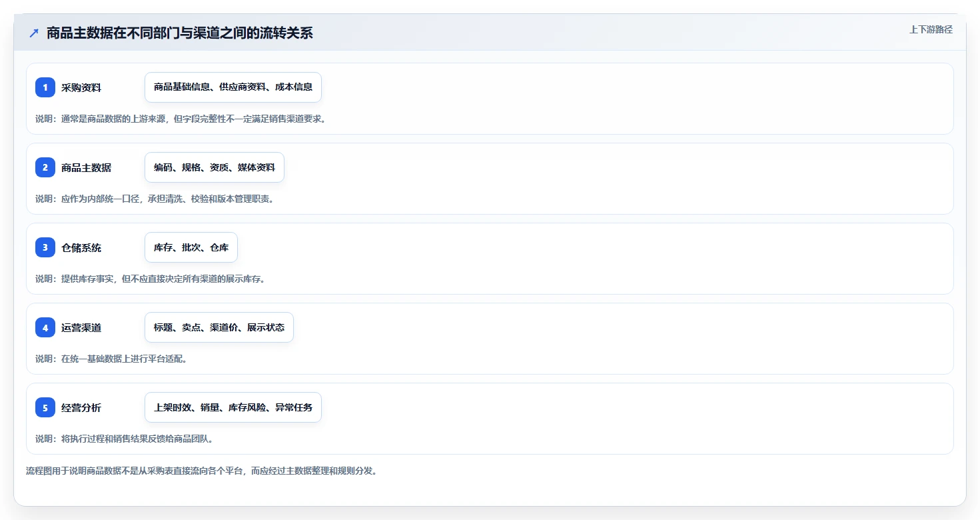Click the 运营渠道 step label
Screen dimensions: 980x520
click(81, 327)
